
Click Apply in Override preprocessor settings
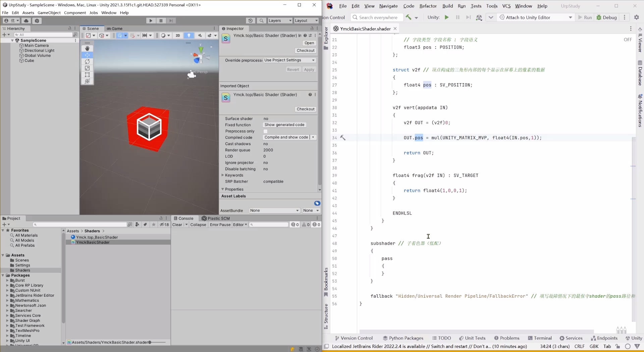pyautogui.click(x=309, y=69)
